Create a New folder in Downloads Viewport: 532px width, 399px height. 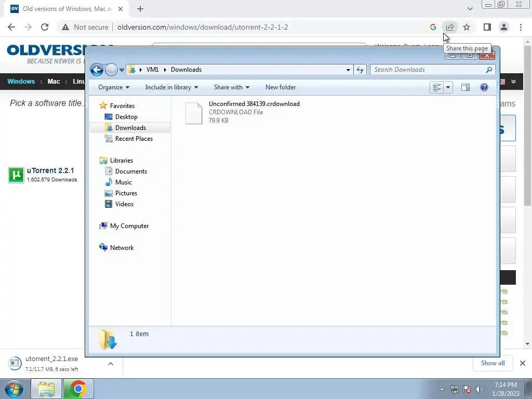tap(281, 87)
